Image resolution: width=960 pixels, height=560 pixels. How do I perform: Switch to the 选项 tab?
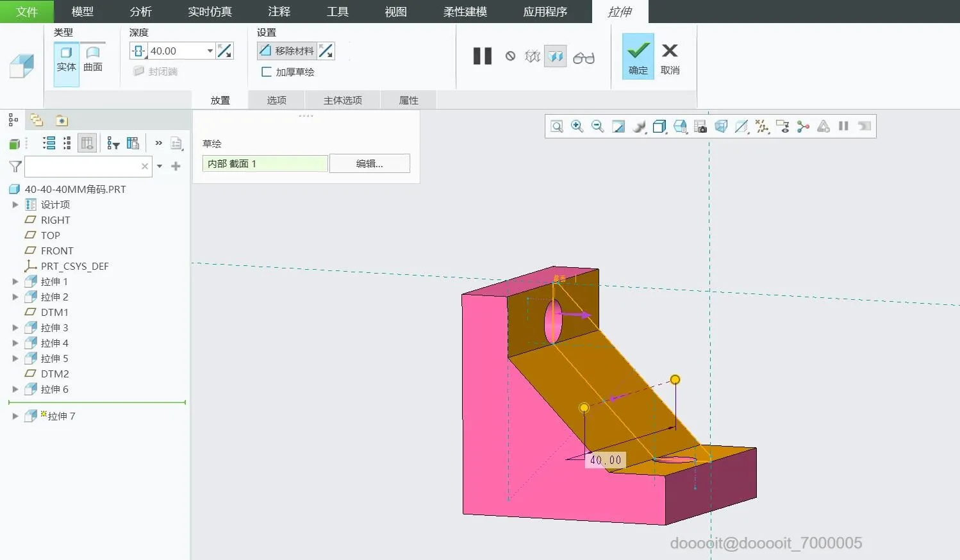276,100
